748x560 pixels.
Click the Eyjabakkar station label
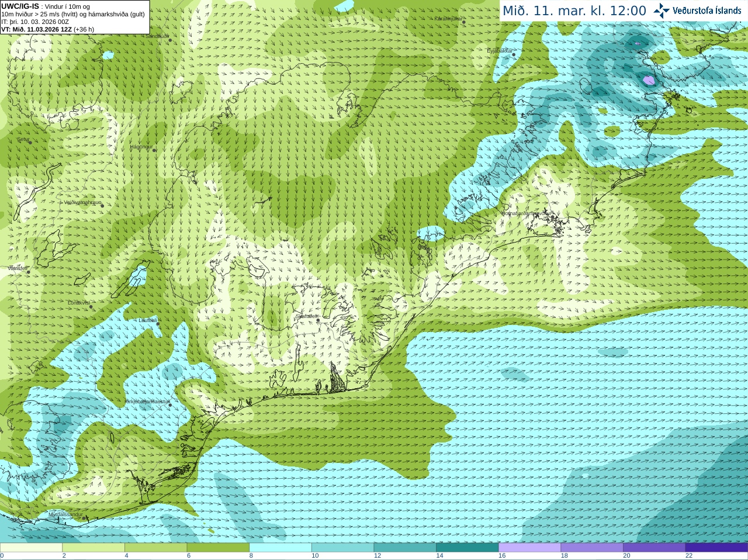click(500, 51)
